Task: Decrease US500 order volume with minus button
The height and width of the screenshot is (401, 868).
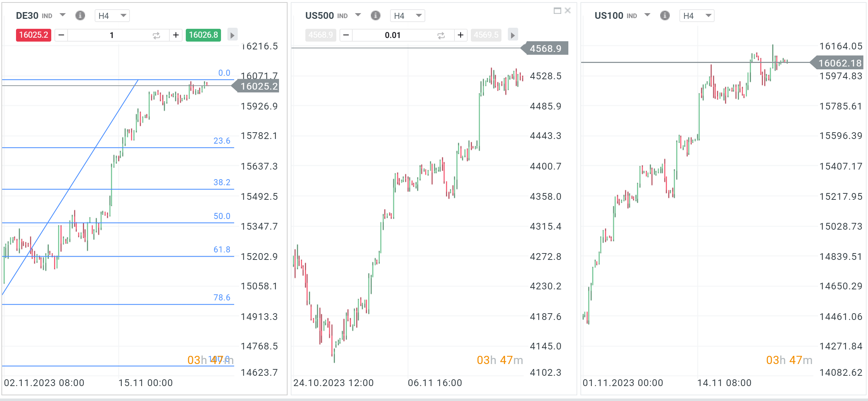Action: click(345, 35)
